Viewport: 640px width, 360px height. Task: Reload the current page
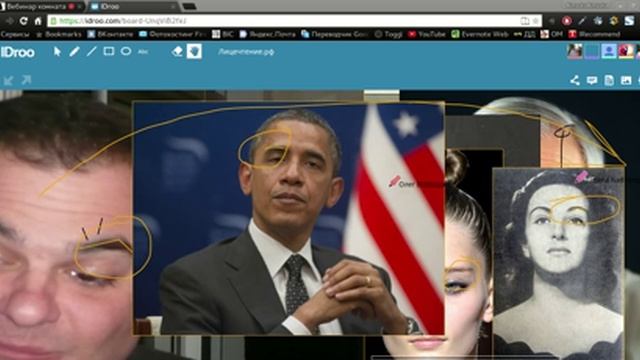click(x=24, y=20)
